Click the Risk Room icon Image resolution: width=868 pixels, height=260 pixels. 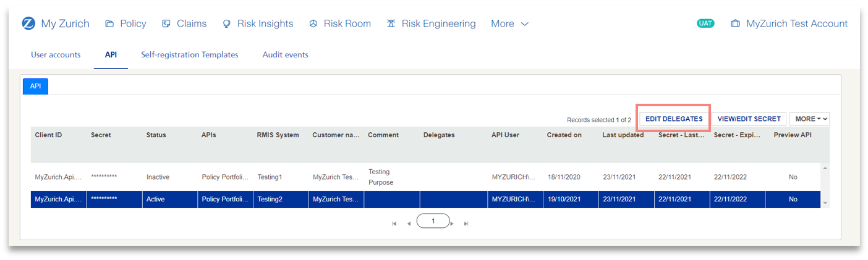[x=313, y=24]
